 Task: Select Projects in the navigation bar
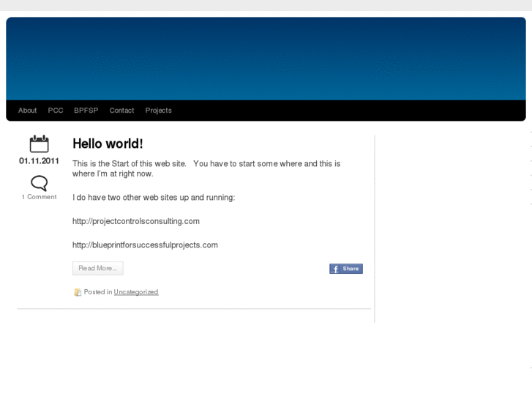pos(159,111)
